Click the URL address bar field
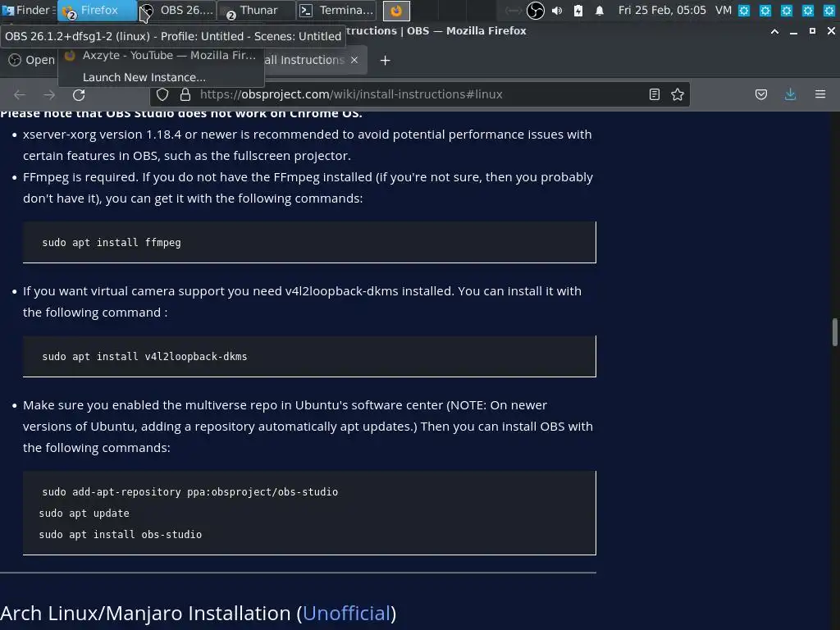The image size is (840, 630). (420, 94)
